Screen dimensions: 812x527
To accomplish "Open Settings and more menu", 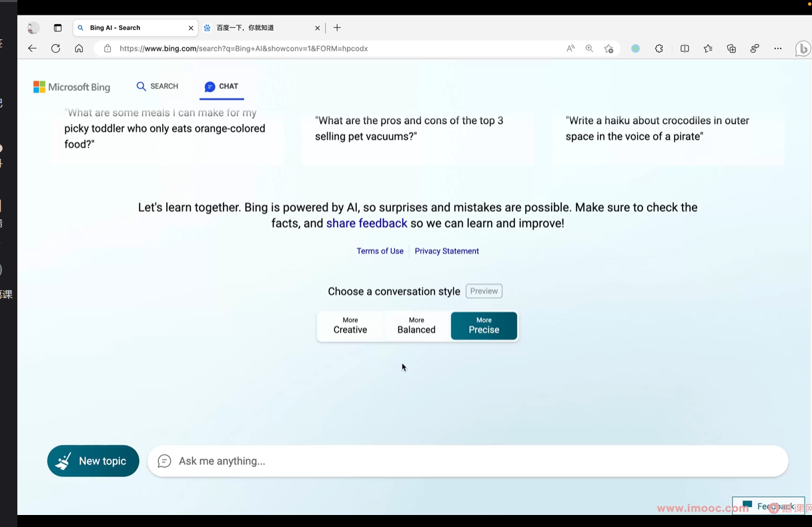I will coord(778,48).
